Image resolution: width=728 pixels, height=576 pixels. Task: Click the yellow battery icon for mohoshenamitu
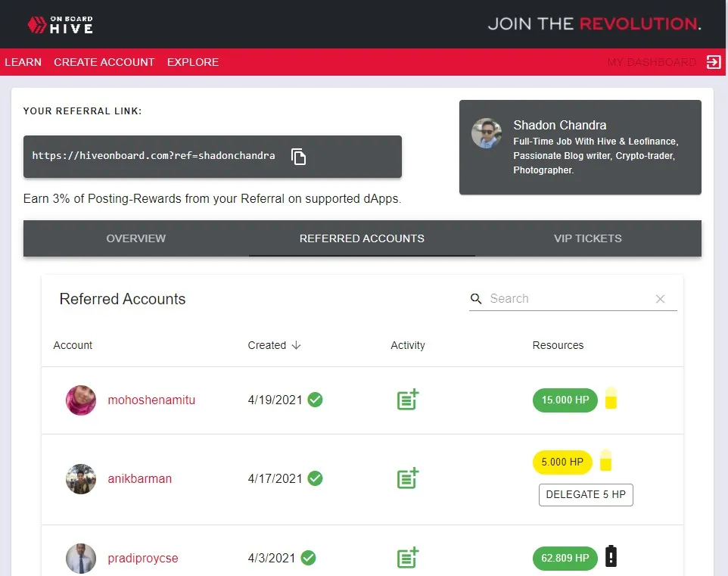click(611, 398)
